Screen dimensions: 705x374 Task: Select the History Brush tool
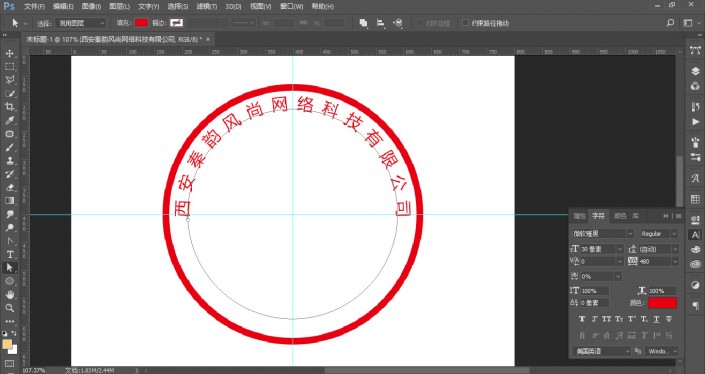coord(9,174)
